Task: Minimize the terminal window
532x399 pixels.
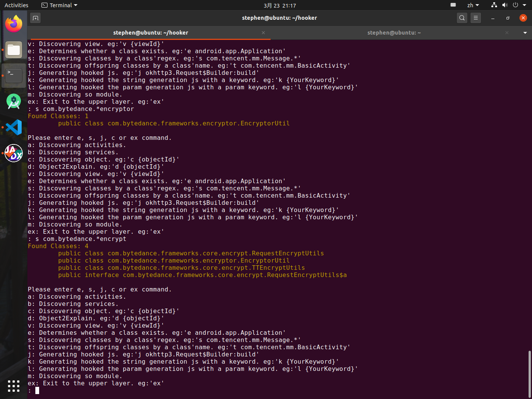Action: pos(493,18)
